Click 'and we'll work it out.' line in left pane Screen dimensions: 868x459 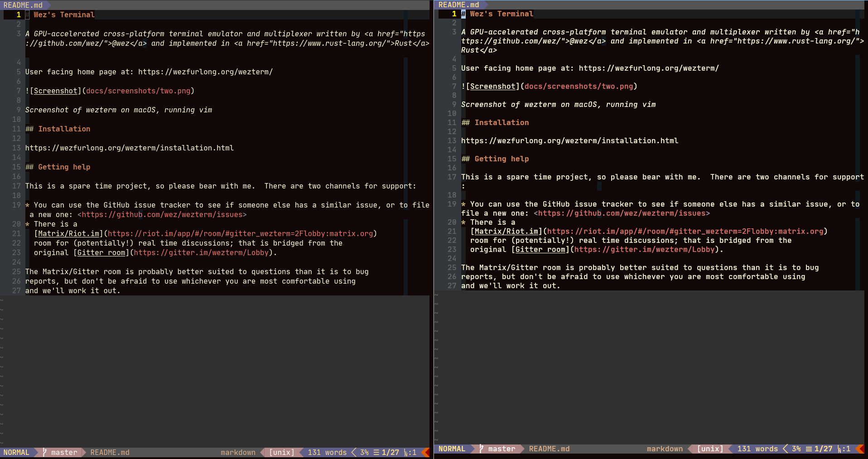click(73, 290)
